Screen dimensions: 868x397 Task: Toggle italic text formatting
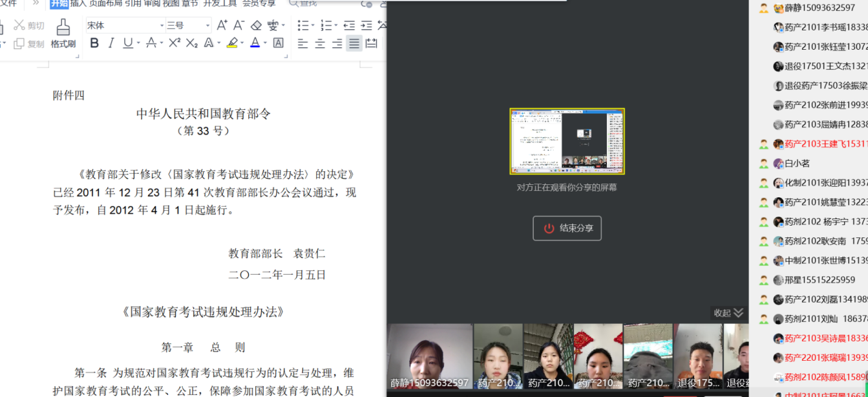(x=111, y=43)
